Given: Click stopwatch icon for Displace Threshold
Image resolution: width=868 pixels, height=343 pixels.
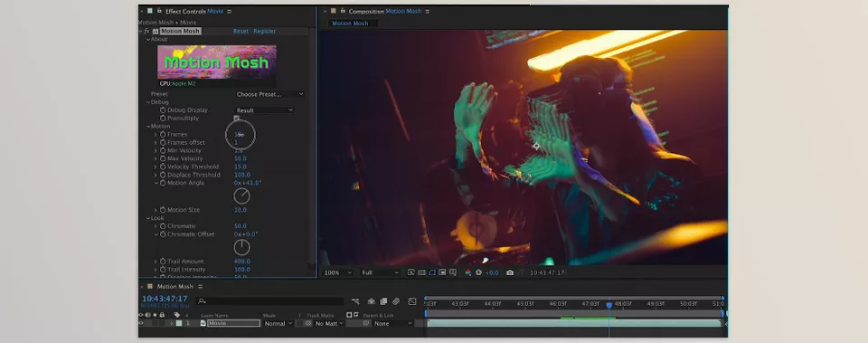Looking at the screenshot, I should point(163,175).
